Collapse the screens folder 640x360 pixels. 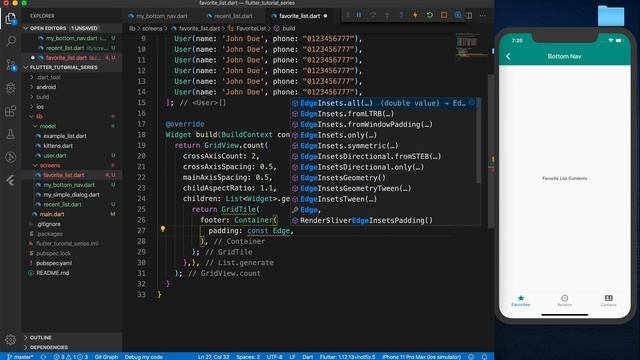[50, 165]
